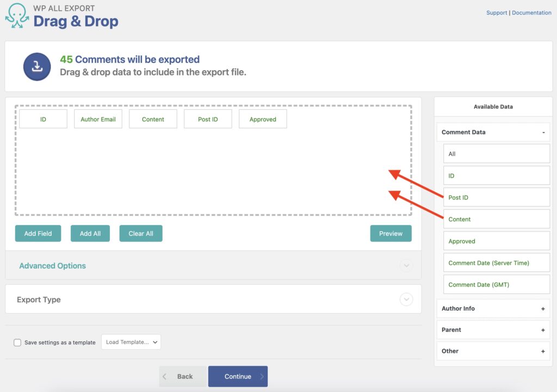The width and height of the screenshot is (557, 392).
Task: Open the Support link
Action: 497,12
